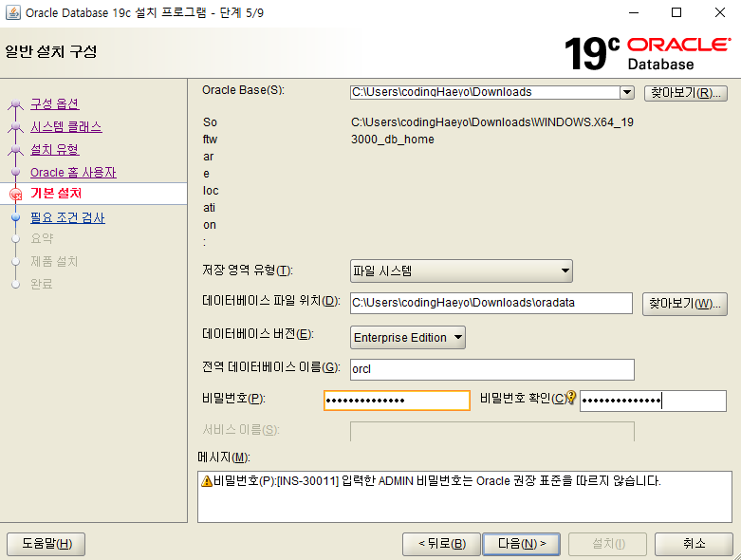
Task: Click the 필요 조건 검사 step bullet
Action: click(x=15, y=217)
